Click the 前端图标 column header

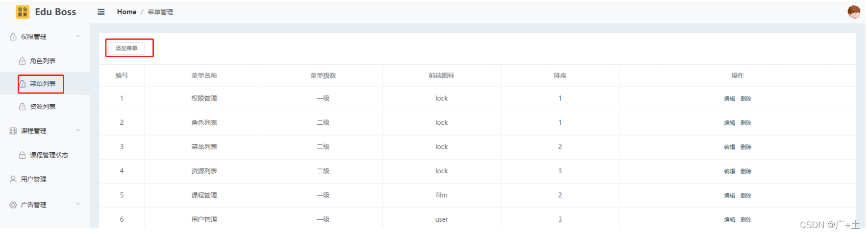tap(442, 75)
